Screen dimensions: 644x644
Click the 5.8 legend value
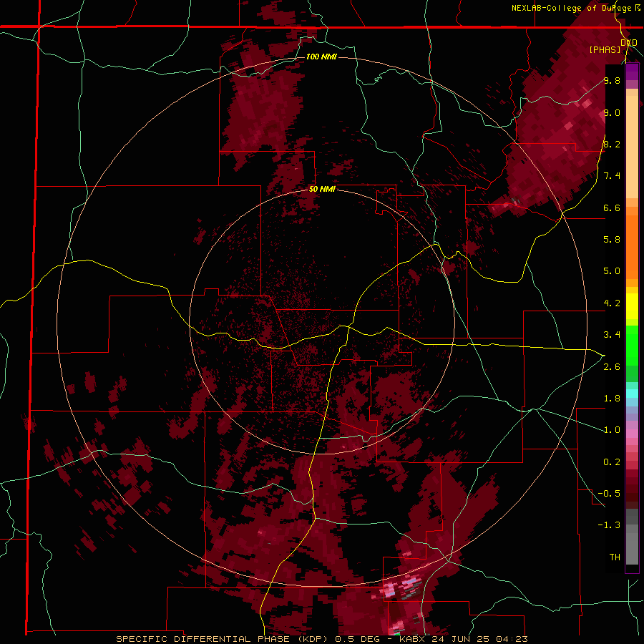click(x=612, y=240)
